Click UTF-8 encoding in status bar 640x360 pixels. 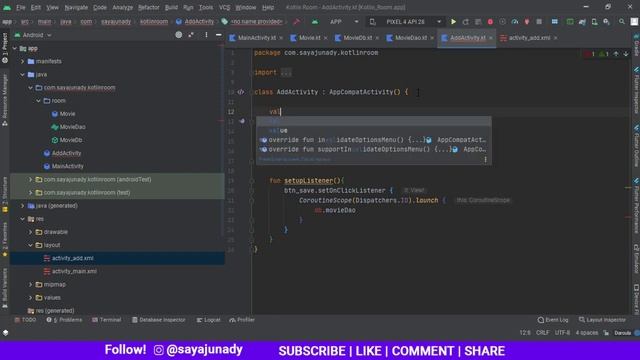click(562, 333)
